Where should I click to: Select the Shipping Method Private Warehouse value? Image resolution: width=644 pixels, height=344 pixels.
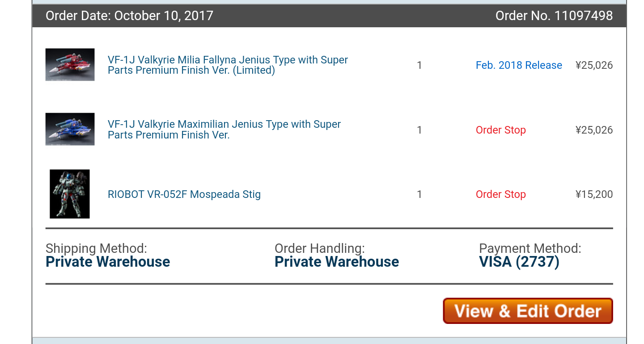coord(108,262)
